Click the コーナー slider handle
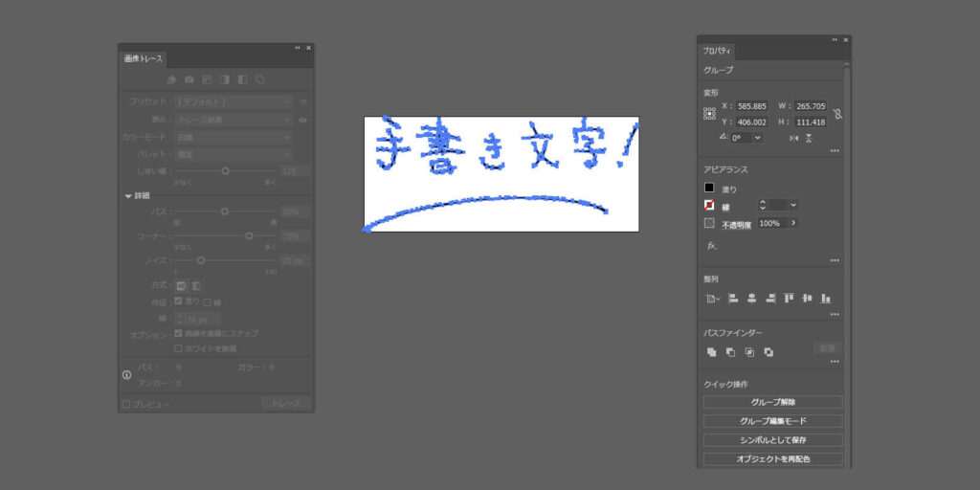 click(x=249, y=236)
